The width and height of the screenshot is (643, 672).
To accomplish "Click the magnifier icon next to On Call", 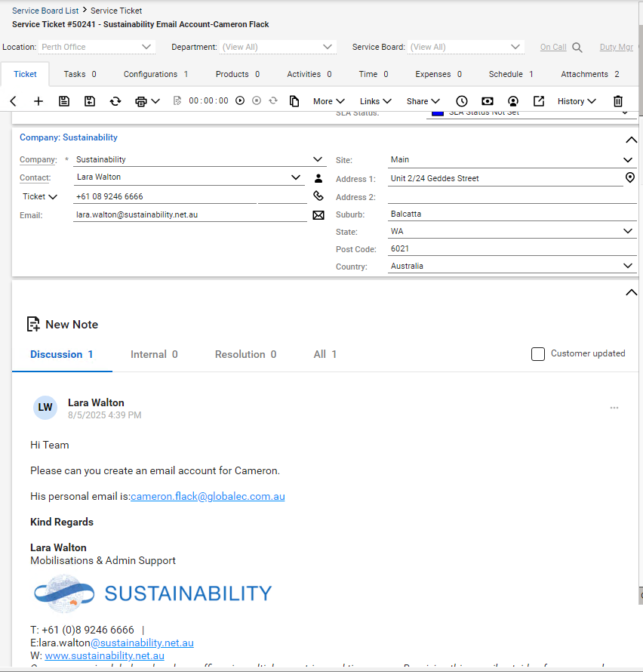I will pyautogui.click(x=577, y=48).
